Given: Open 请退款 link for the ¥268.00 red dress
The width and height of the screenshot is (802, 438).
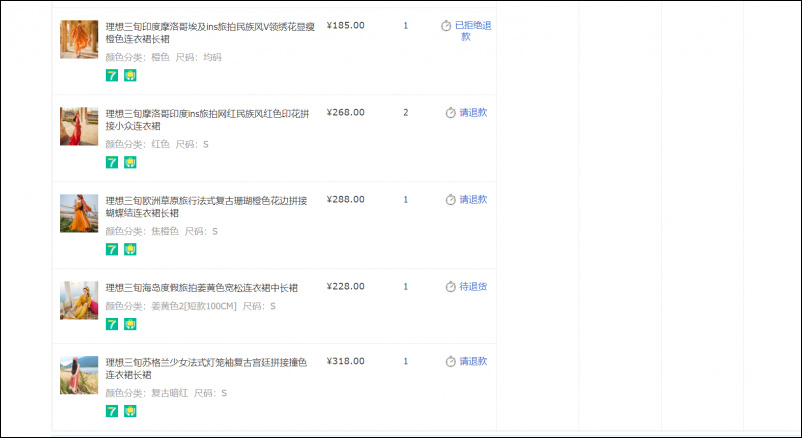Looking at the screenshot, I should pyautogui.click(x=473, y=113).
